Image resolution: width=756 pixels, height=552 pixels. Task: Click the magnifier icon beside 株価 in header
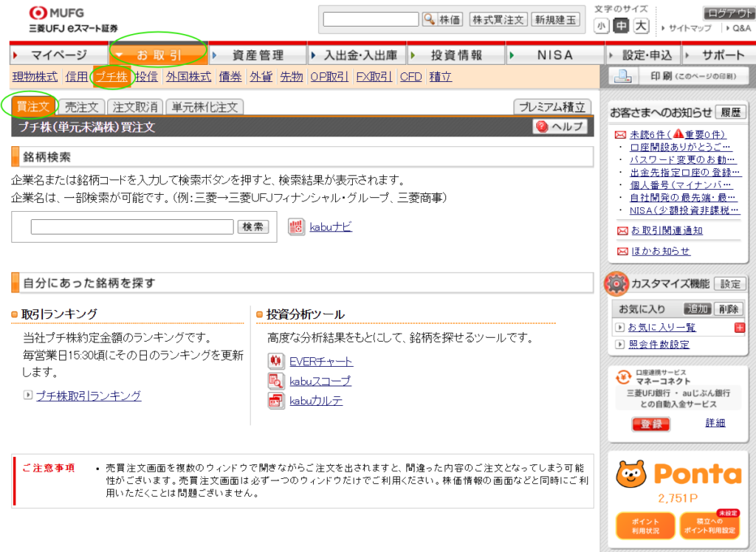tap(430, 20)
